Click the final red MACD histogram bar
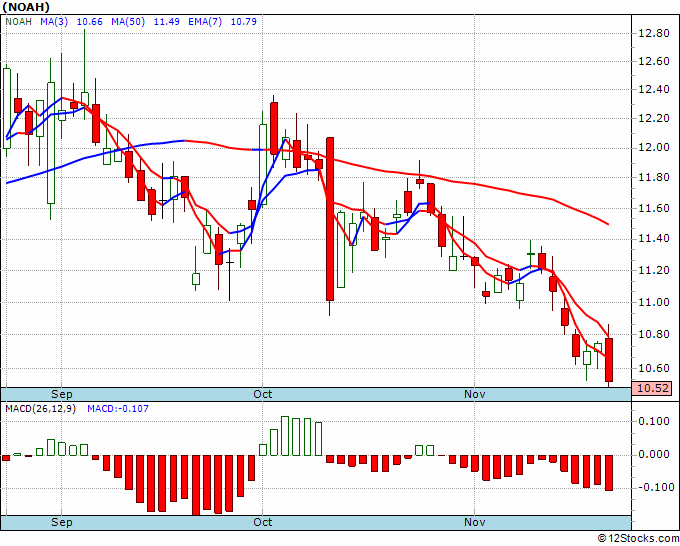Screen dimensions: 680x546 tap(609, 473)
